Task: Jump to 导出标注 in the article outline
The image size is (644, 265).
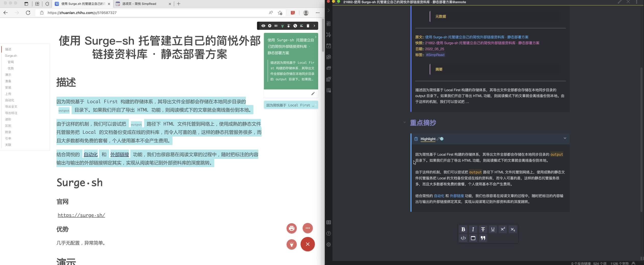Action: pos(11,113)
